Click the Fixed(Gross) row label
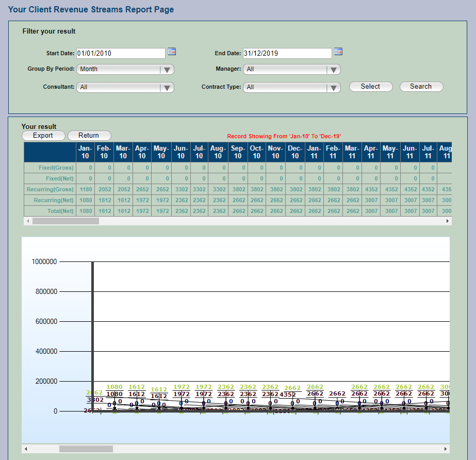Viewport: 476px width, 460px height. point(56,168)
